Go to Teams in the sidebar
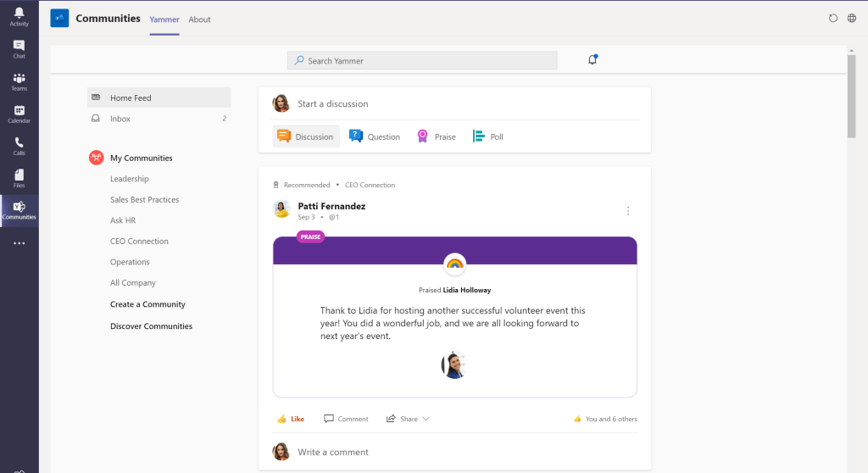The image size is (868, 473). [19, 81]
